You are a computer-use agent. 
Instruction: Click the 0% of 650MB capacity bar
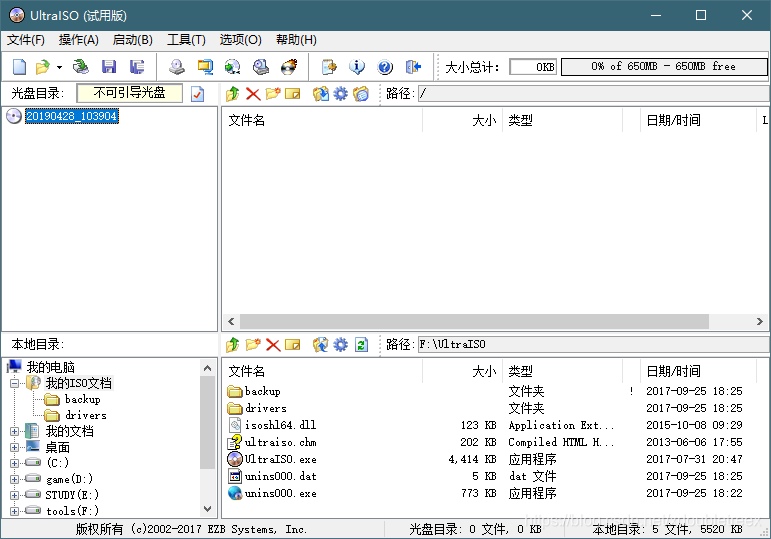tap(664, 66)
